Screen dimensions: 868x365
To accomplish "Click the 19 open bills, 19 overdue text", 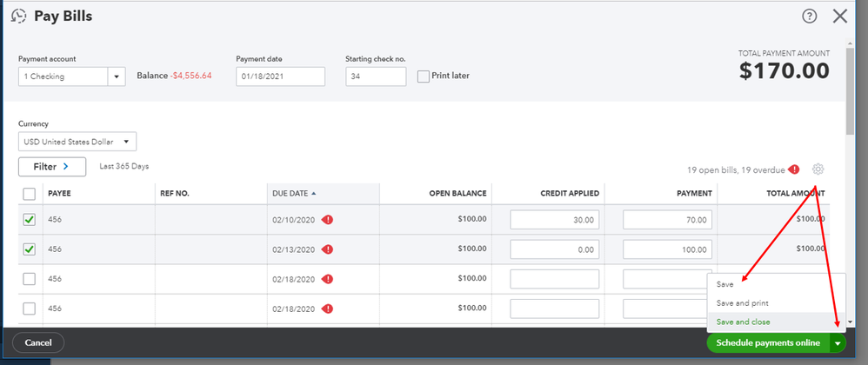I will coord(736,170).
